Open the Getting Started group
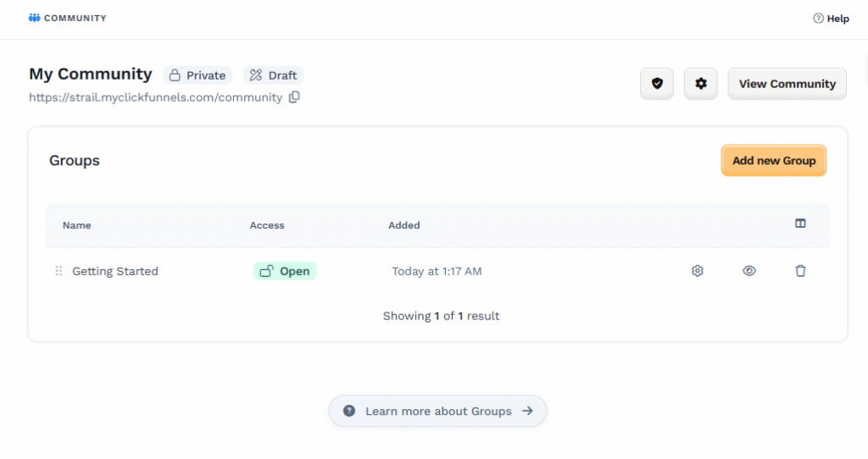The height and width of the screenshot is (459, 868). pos(115,271)
